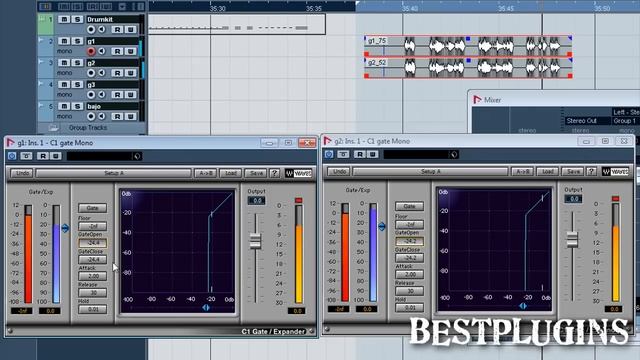The width and height of the screenshot is (640, 360).
Task: Toggle write automation in g2 plugin window
Action: pos(372,154)
